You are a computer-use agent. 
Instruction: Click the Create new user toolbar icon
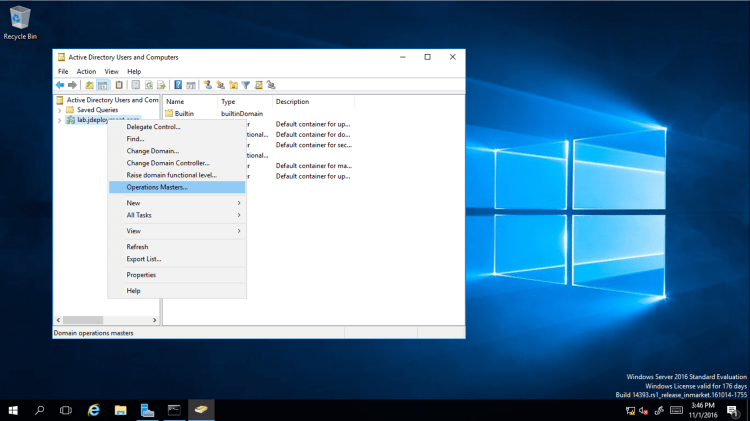[x=208, y=85]
